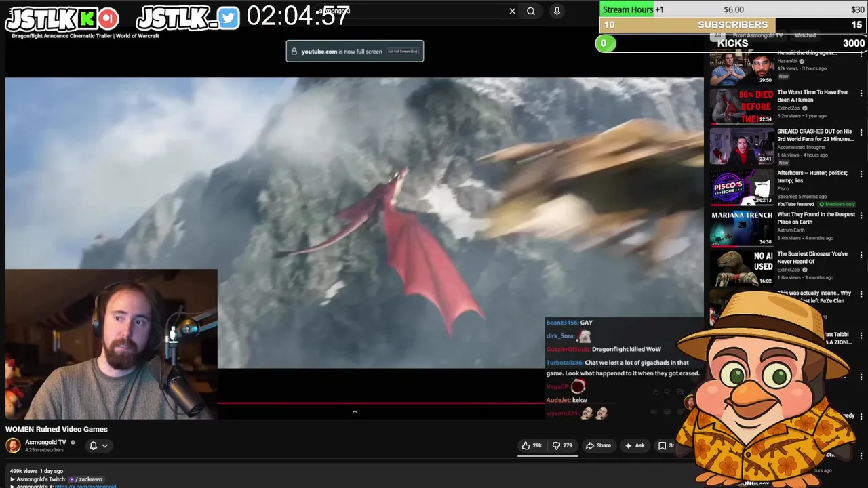
Task: Open options menu for "The Scariest Dinosaur" video
Action: point(861,256)
